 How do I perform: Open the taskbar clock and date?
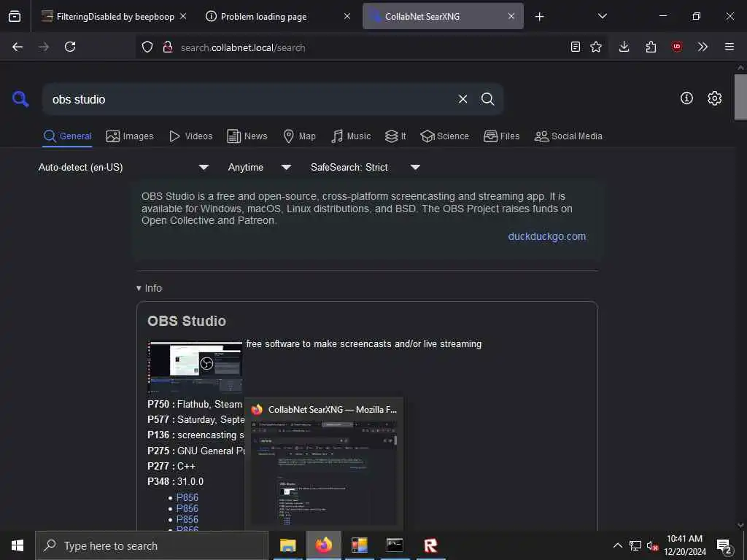685,545
